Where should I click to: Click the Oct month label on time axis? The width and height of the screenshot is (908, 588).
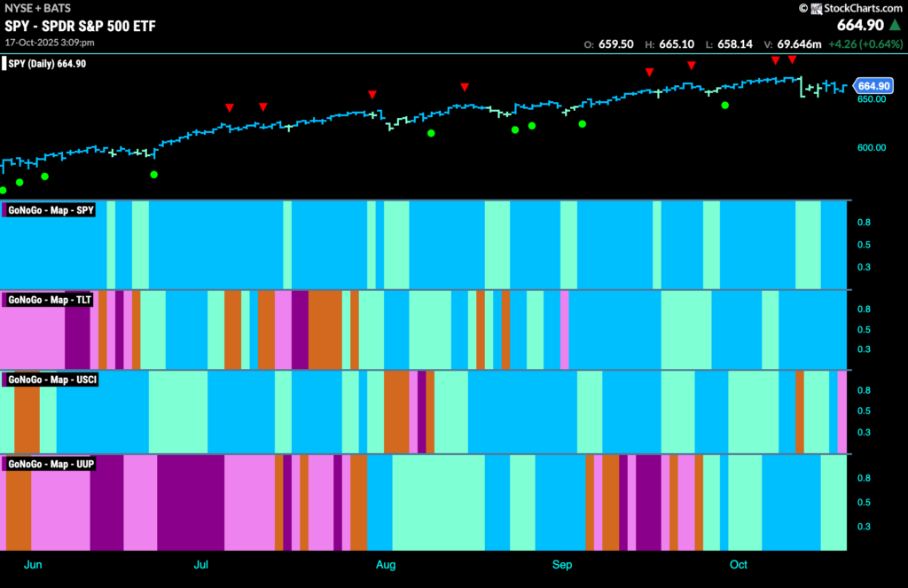[x=739, y=564]
